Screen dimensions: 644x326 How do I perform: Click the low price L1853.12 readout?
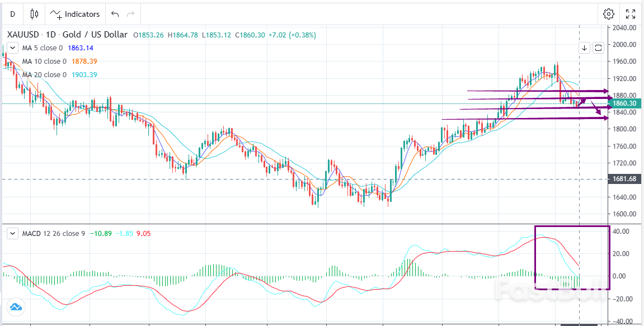click(x=217, y=35)
